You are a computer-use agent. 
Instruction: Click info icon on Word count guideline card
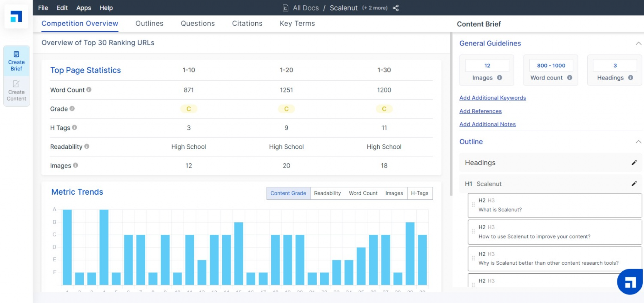tap(569, 77)
